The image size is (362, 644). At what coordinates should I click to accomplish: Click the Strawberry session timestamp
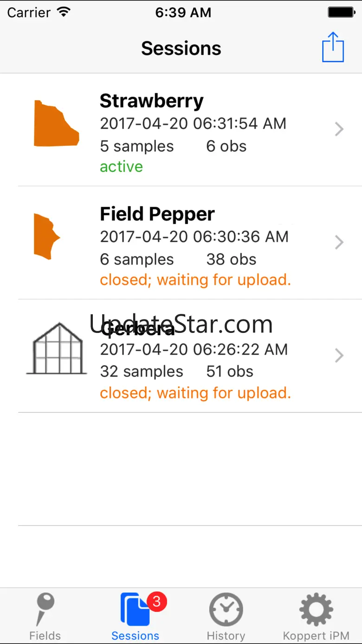point(193,124)
